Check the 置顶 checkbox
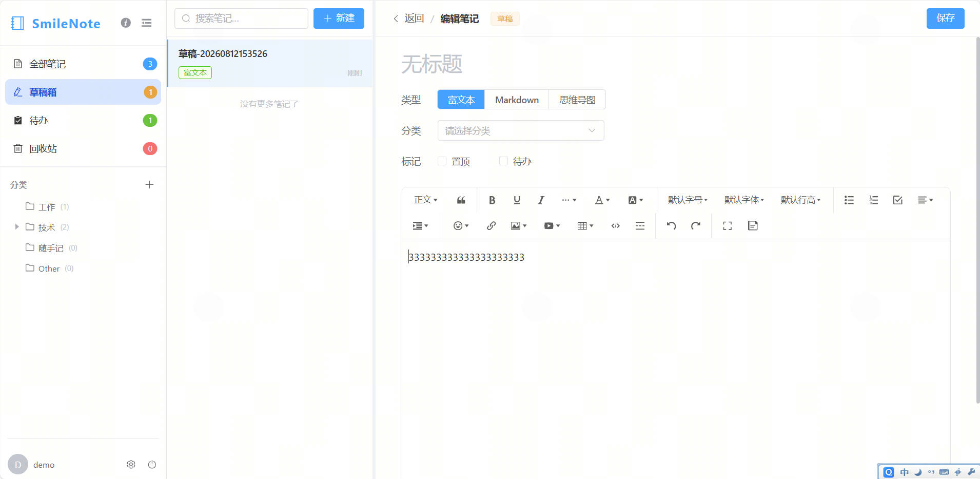 442,161
